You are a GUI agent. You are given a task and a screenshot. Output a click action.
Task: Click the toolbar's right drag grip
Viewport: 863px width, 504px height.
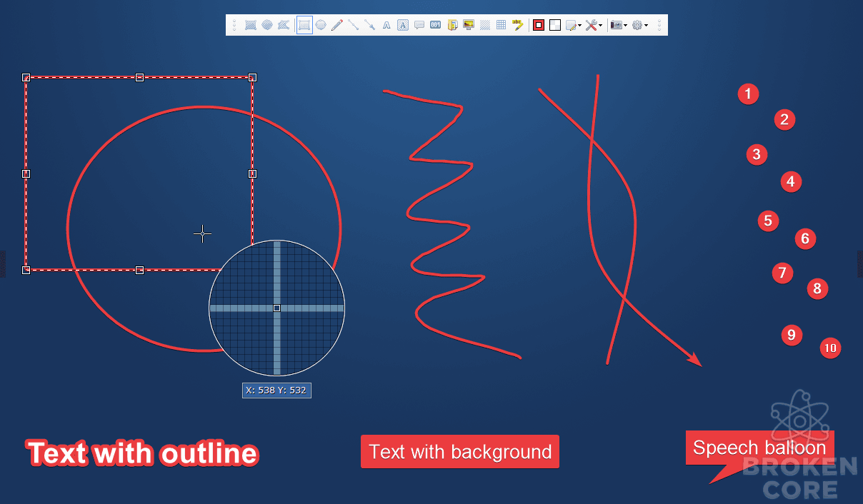pyautogui.click(x=659, y=25)
